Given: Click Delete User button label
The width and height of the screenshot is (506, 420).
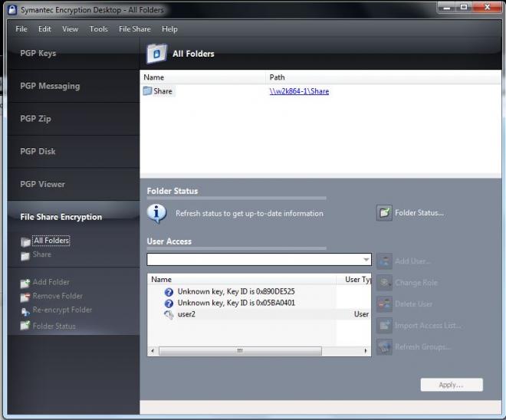Looking at the screenshot, I should tap(414, 304).
